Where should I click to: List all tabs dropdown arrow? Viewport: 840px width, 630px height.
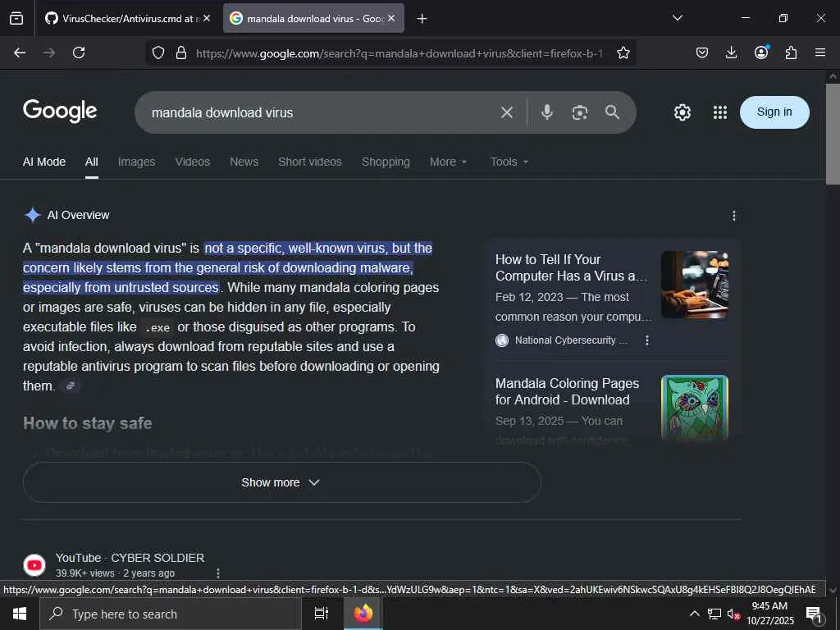677,18
